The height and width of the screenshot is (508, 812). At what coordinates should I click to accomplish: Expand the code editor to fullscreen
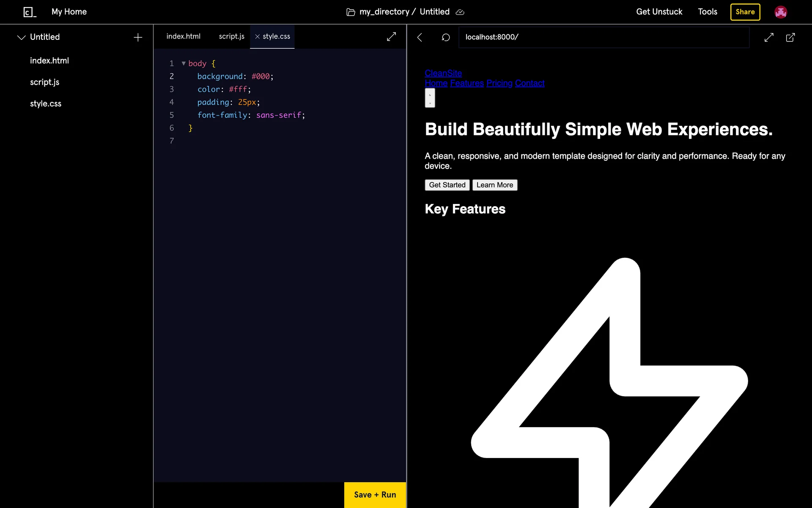pyautogui.click(x=391, y=37)
